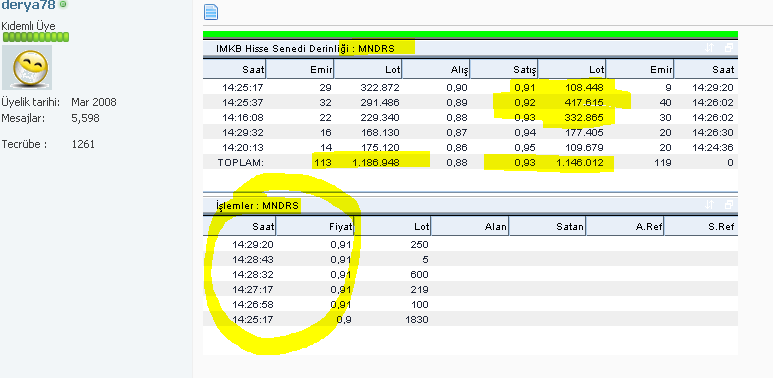Click the Lot header next to Satış
773x378 pixels.
tap(572, 69)
